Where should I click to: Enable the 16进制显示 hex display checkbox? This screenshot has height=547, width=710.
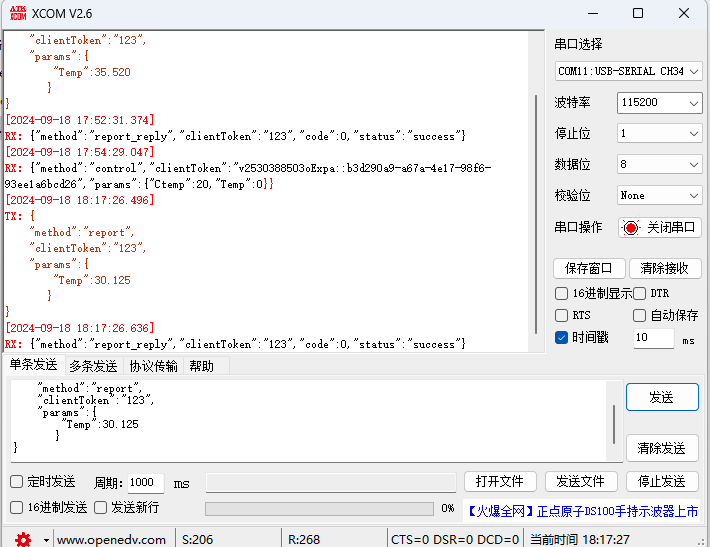click(x=562, y=293)
